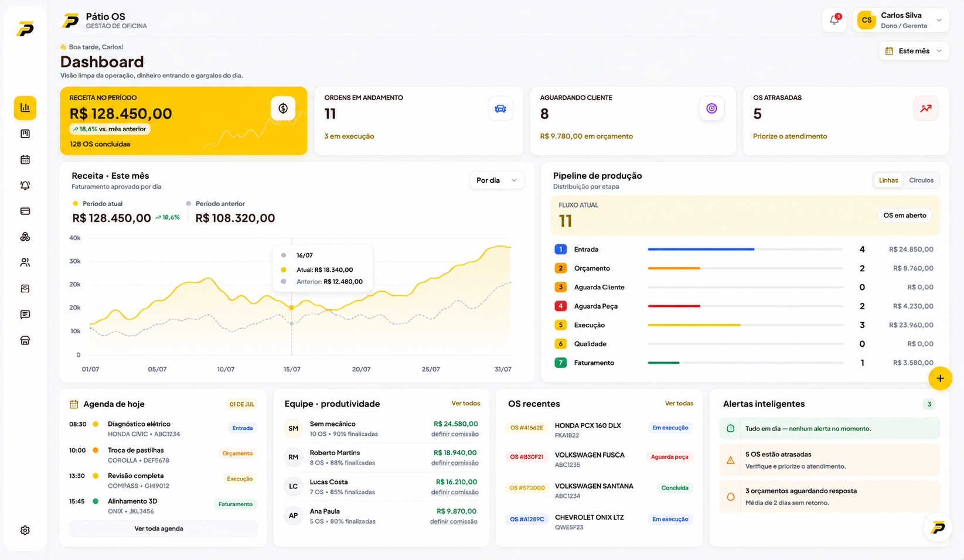Screen dimensions: 964x560
Task: Select the 15:45 Alinhamento 3D appointment
Action: (x=163, y=506)
